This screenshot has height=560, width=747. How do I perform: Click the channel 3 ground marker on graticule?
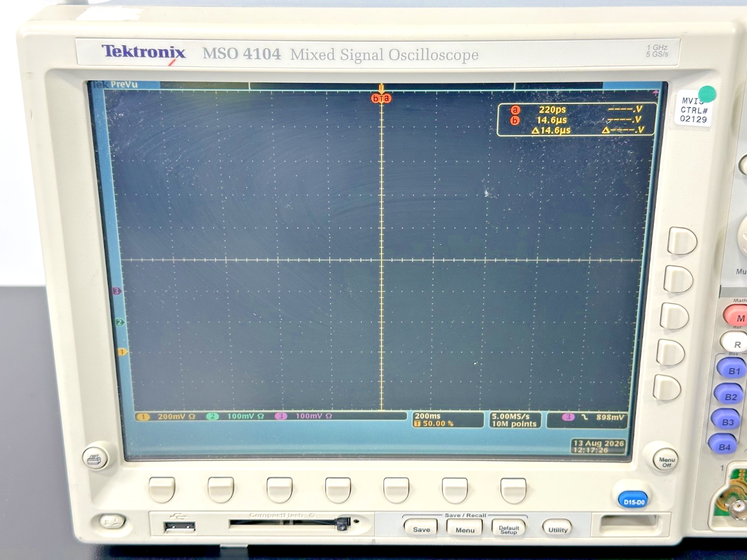(x=117, y=291)
